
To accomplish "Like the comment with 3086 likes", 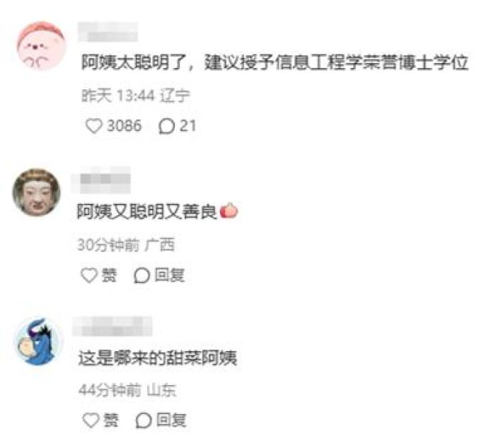I will click(x=93, y=126).
